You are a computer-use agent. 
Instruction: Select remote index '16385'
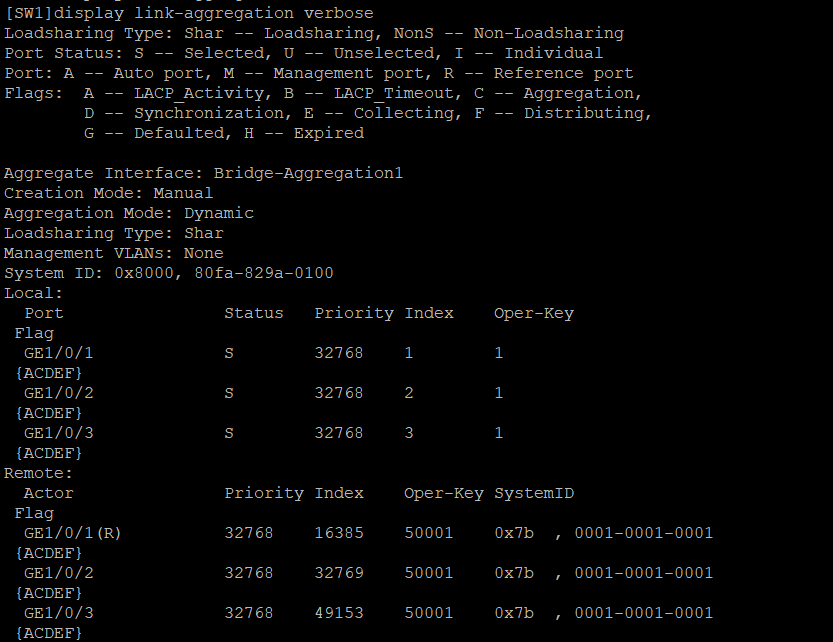339,533
